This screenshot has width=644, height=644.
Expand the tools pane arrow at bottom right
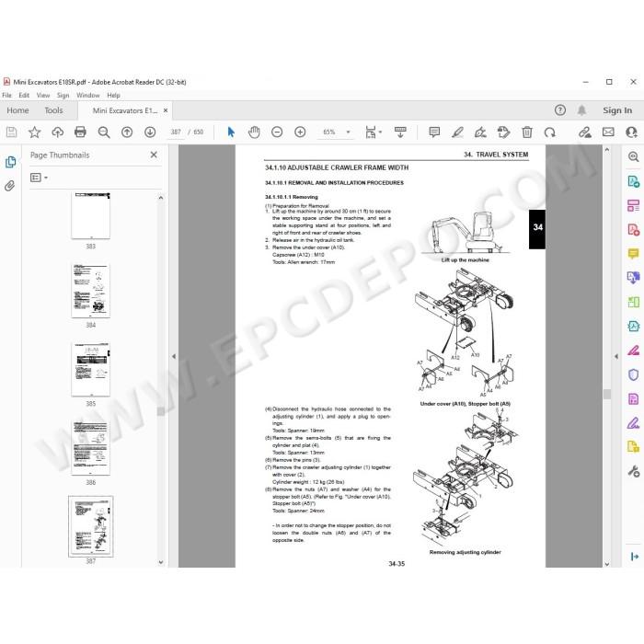(x=634, y=557)
